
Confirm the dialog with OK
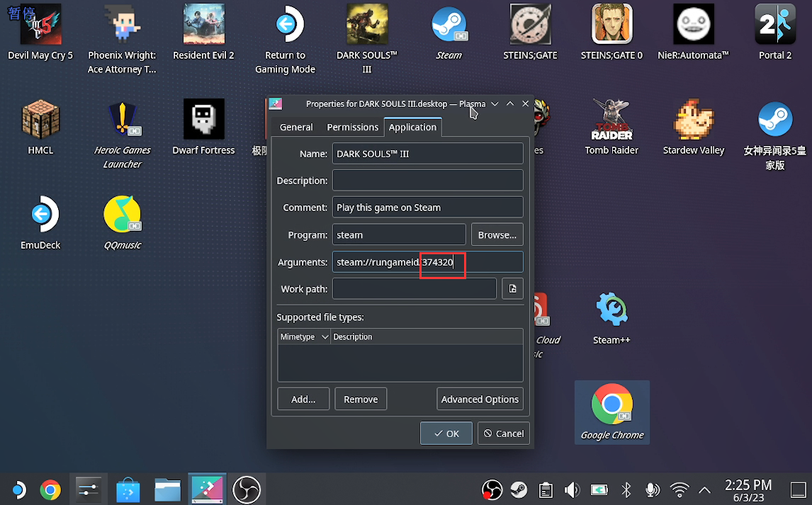pos(446,433)
